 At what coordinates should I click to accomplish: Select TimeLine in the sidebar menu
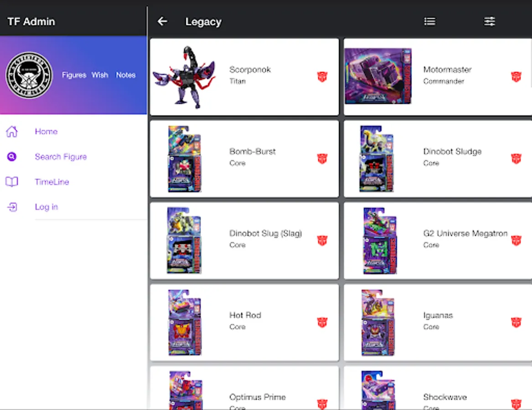(x=52, y=182)
